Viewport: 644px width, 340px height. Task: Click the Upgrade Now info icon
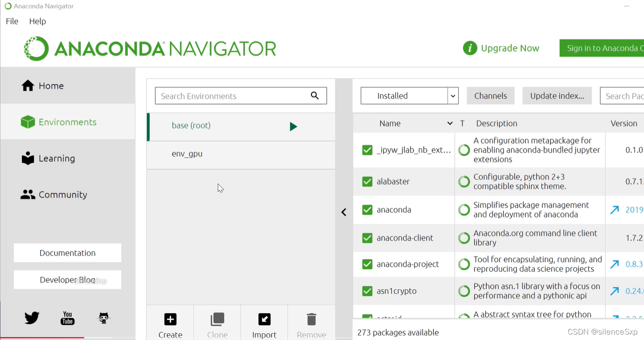[470, 48]
